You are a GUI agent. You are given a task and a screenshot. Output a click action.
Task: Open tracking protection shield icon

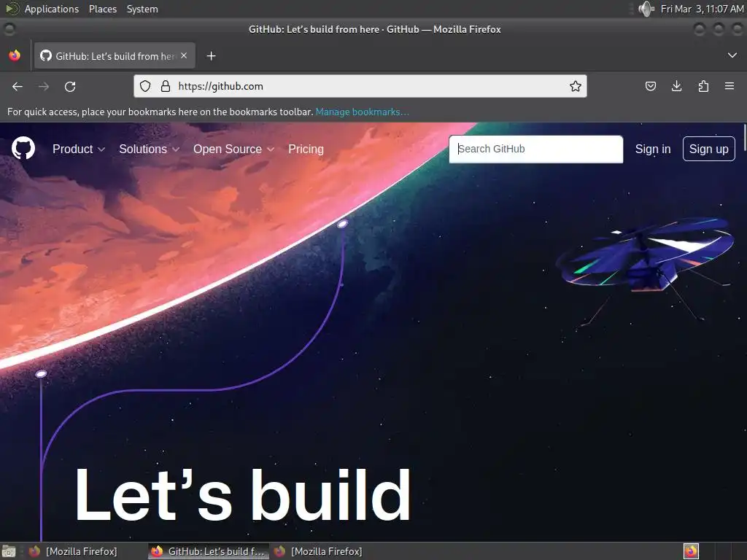point(145,86)
